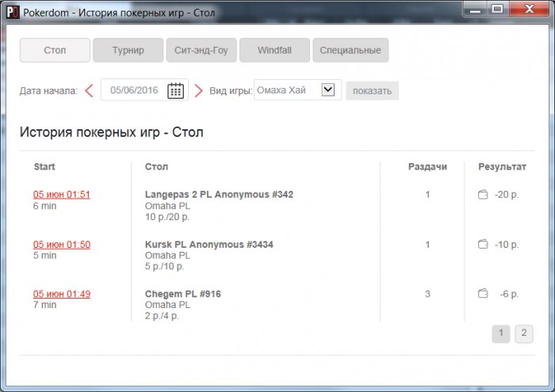
Task: Click the Стол column header
Action: (156, 166)
